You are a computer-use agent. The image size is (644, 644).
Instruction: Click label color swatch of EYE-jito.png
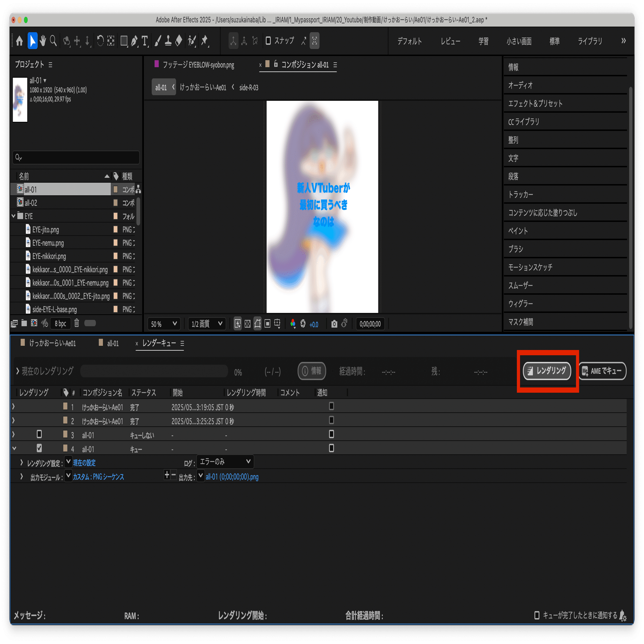pos(115,229)
